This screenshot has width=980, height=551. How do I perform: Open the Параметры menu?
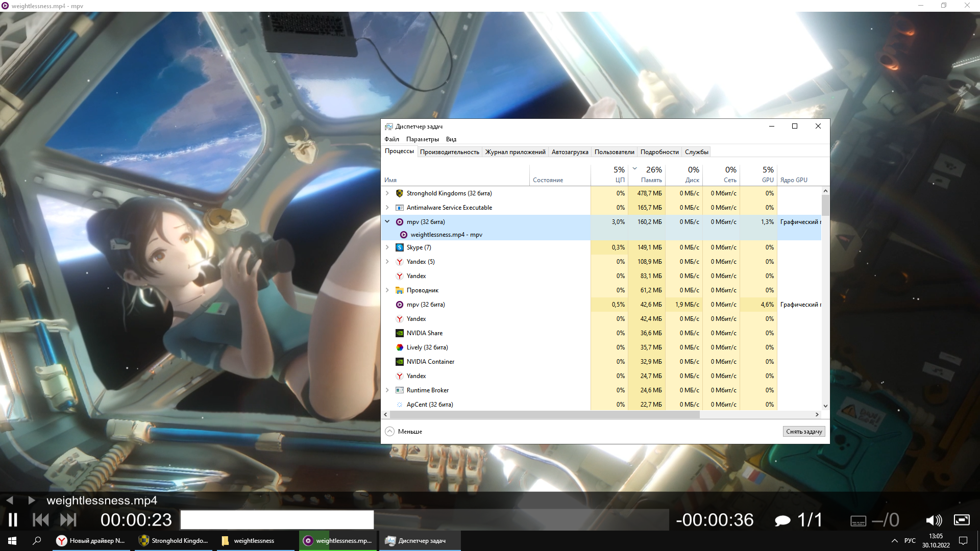pyautogui.click(x=422, y=139)
